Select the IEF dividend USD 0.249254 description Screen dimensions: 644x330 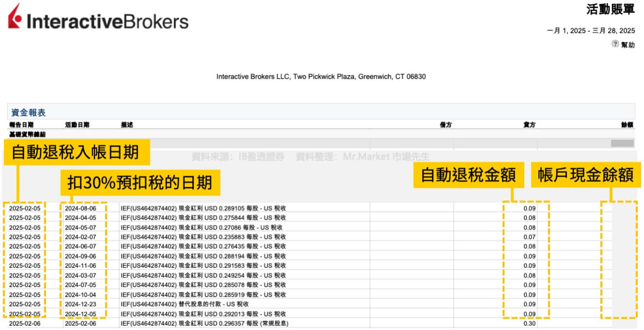click(204, 275)
